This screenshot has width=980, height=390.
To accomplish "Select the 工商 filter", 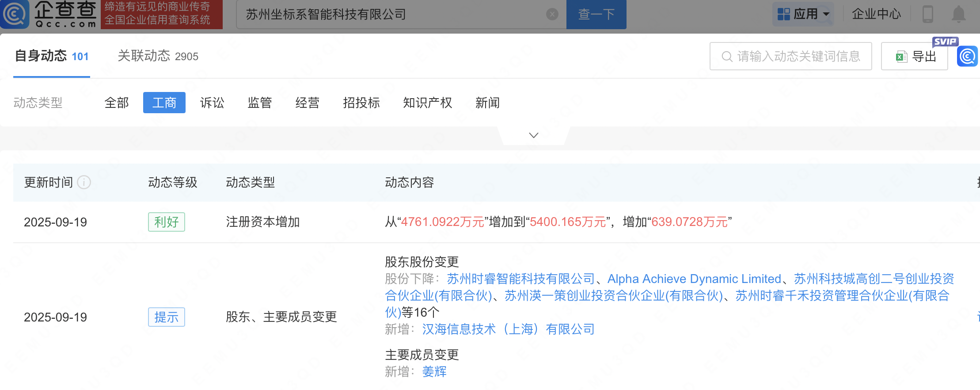I will pos(164,103).
